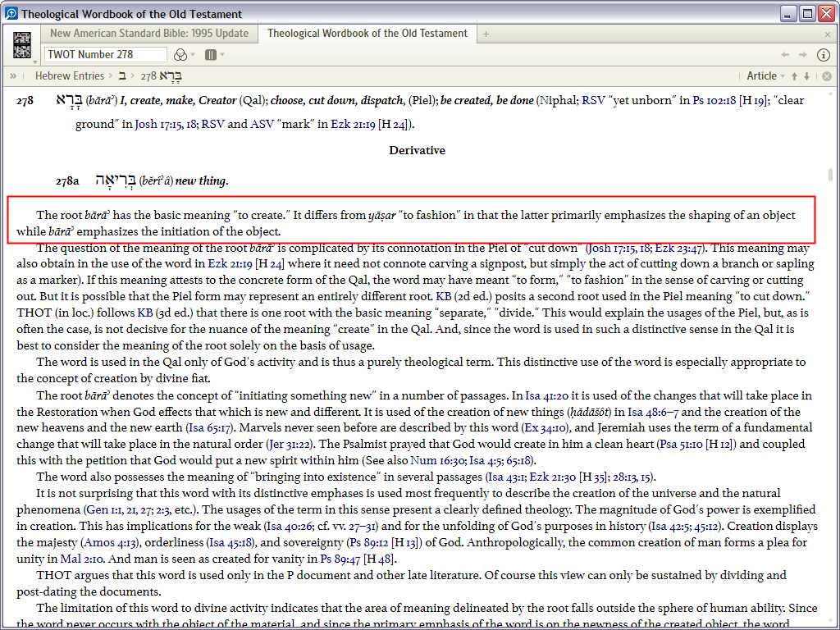The width and height of the screenshot is (840, 630).
Task: Open the Isa 45:18 link after "orderliness"
Action: point(231,542)
